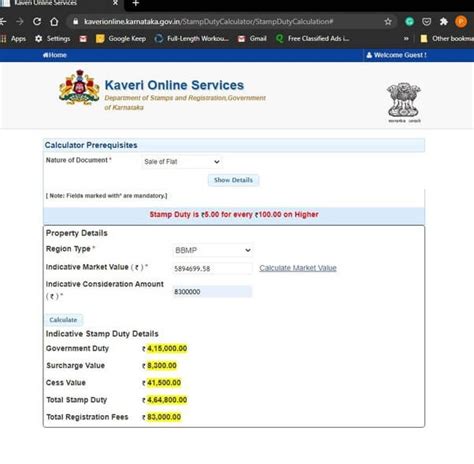
Task: Go to Home in the blue navbar
Action: pyautogui.click(x=55, y=55)
